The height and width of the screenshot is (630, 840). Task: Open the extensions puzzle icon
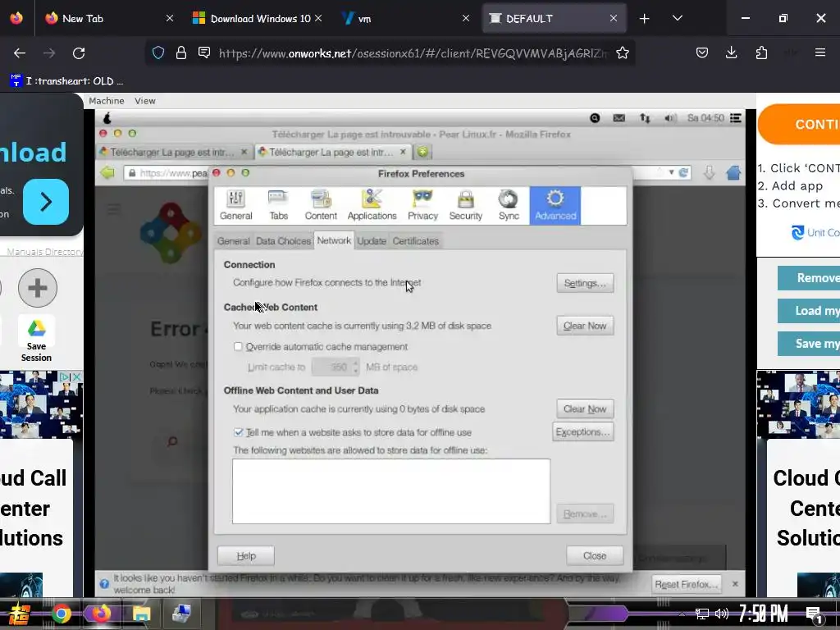click(x=761, y=52)
